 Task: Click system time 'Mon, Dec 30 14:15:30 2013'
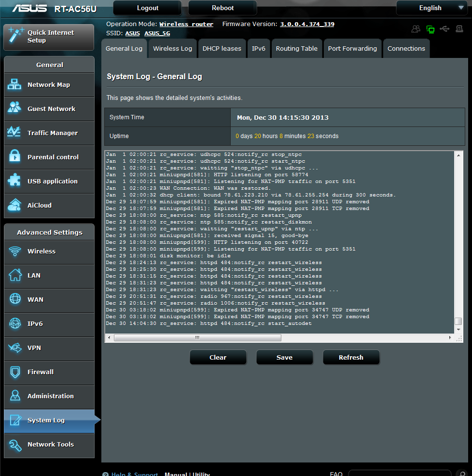click(x=283, y=117)
